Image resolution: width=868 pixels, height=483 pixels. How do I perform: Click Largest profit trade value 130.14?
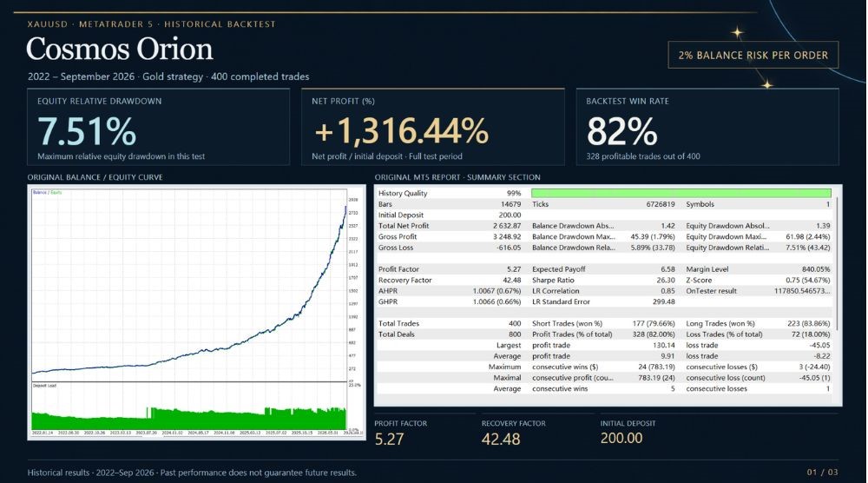point(664,345)
